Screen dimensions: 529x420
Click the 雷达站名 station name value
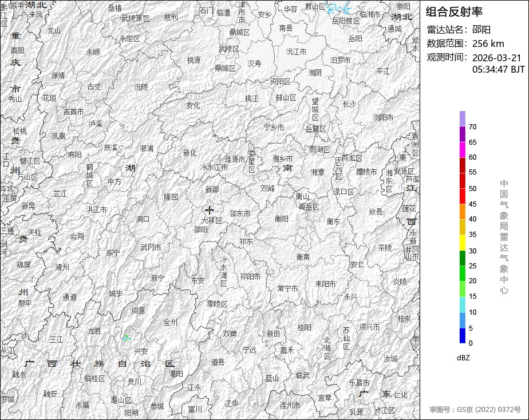481,30
